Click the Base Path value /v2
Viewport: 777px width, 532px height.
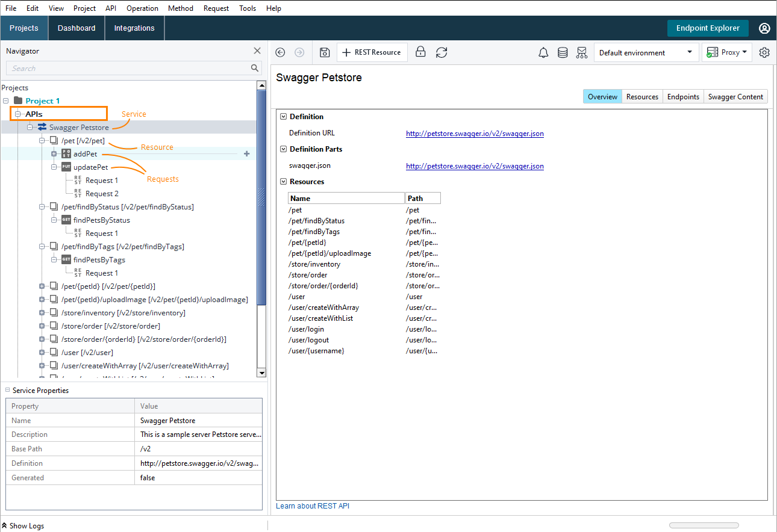point(199,449)
